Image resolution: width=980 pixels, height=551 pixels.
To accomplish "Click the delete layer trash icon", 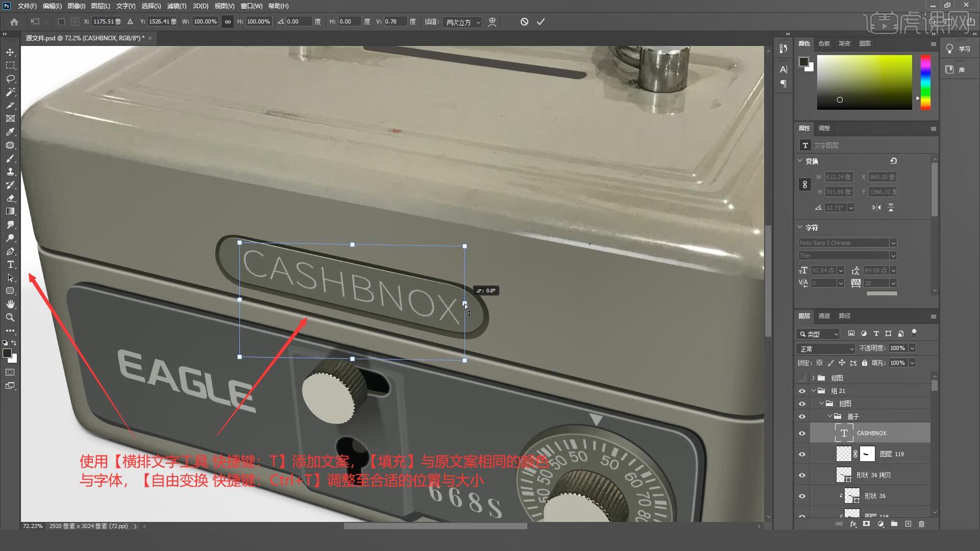I will (x=921, y=524).
